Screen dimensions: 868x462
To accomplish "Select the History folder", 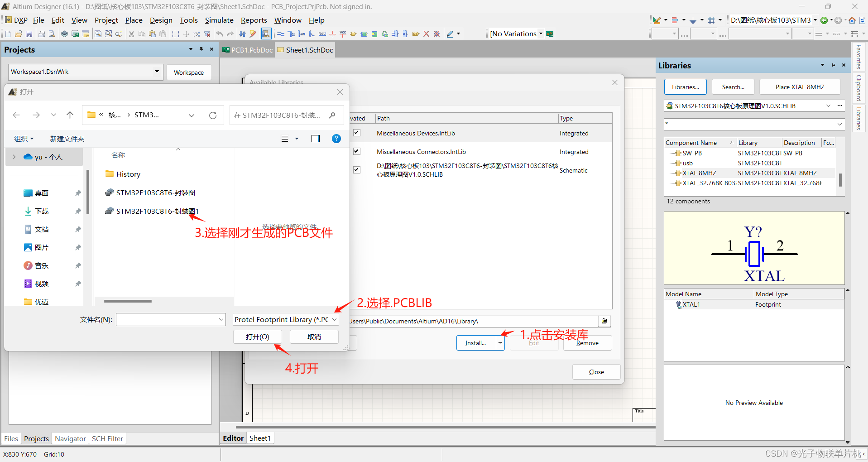I will [x=123, y=174].
